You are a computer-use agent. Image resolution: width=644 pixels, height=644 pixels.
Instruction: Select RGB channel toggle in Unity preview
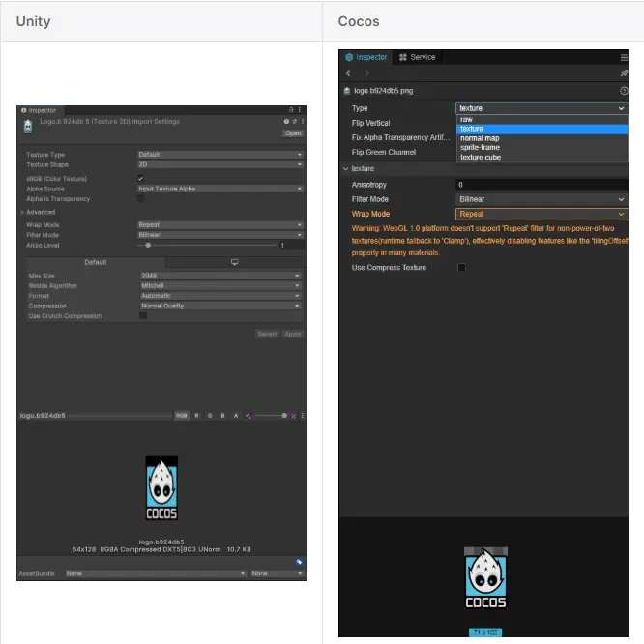[x=182, y=416]
